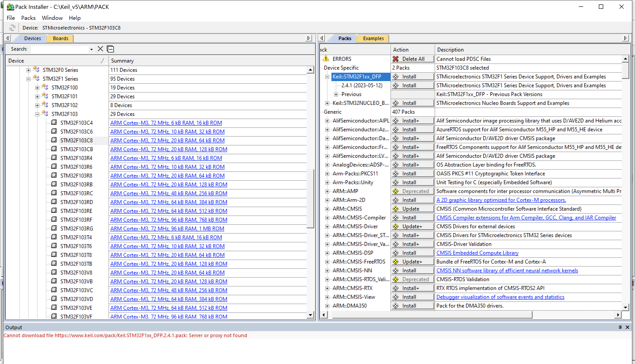635x364 pixels.
Task: Click the device search input field
Action: tap(60, 49)
